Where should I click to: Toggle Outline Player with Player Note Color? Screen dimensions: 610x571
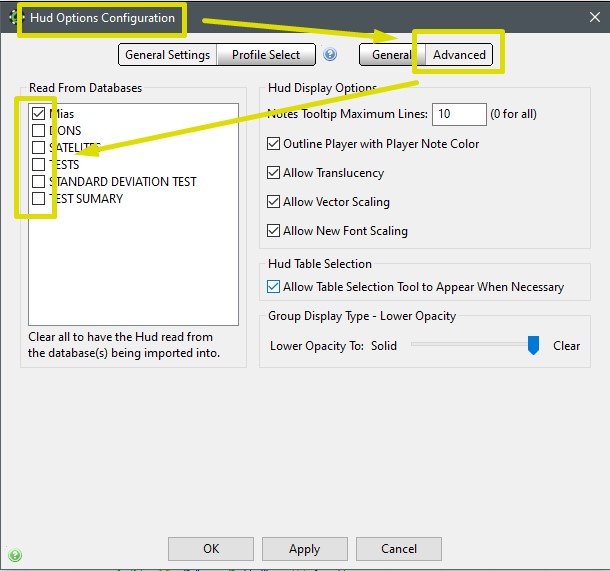point(274,144)
